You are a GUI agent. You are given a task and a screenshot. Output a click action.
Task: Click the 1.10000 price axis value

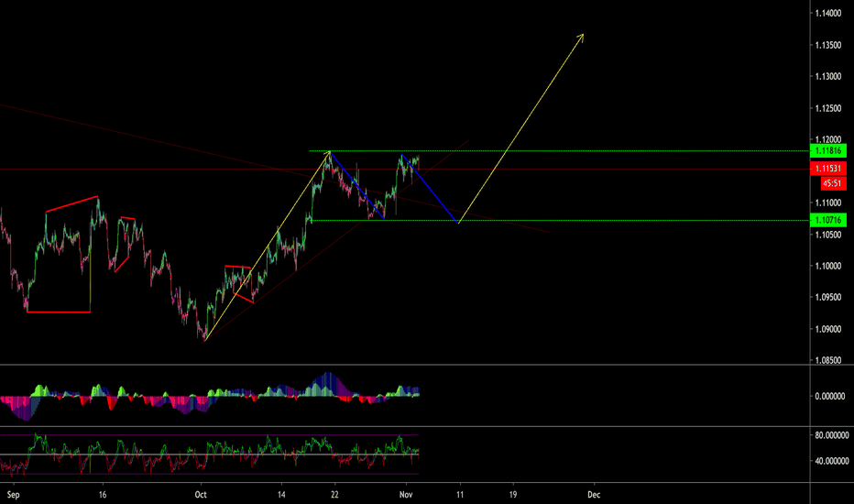[x=827, y=266]
